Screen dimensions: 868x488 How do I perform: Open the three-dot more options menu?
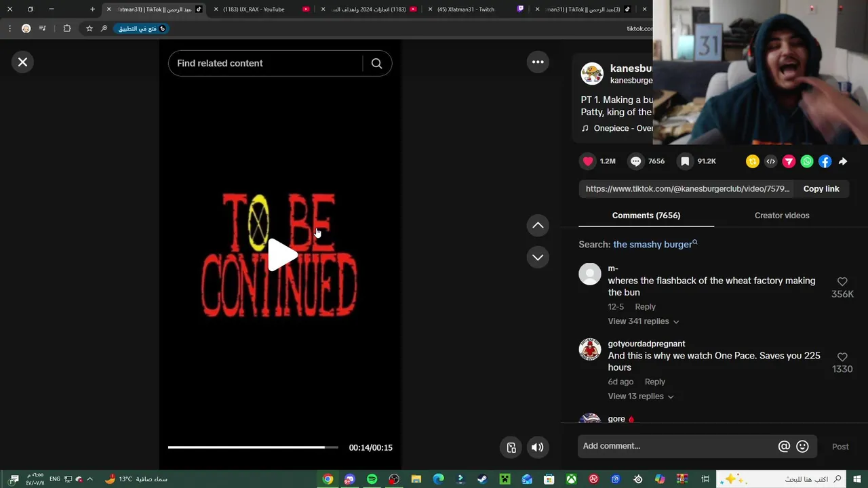click(x=538, y=62)
